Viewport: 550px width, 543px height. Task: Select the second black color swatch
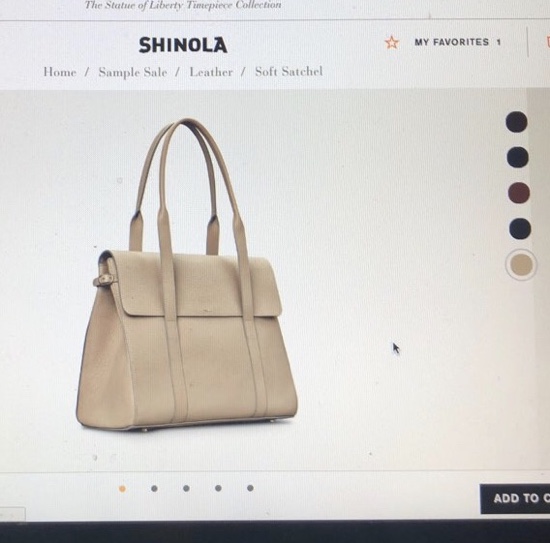[517, 157]
